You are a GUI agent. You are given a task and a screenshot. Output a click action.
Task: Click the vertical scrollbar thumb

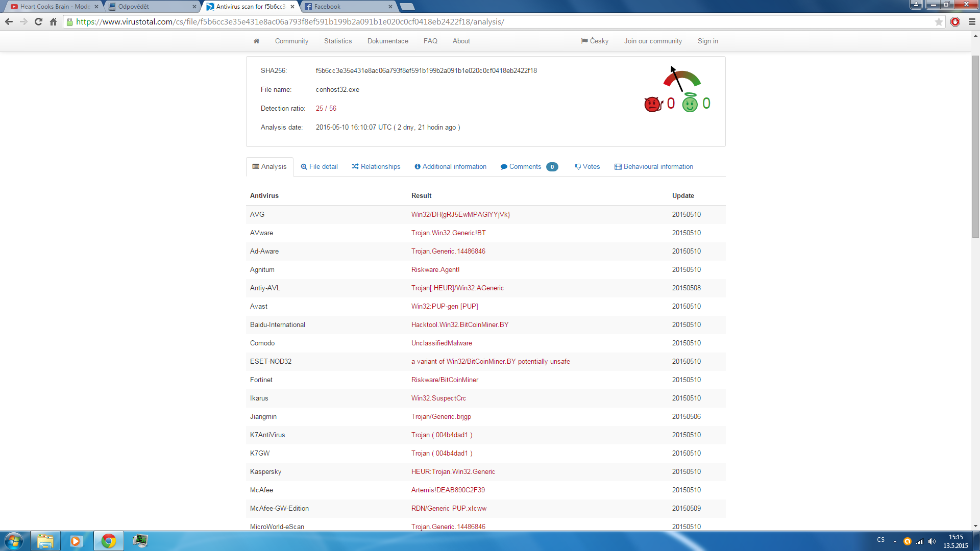point(975,146)
